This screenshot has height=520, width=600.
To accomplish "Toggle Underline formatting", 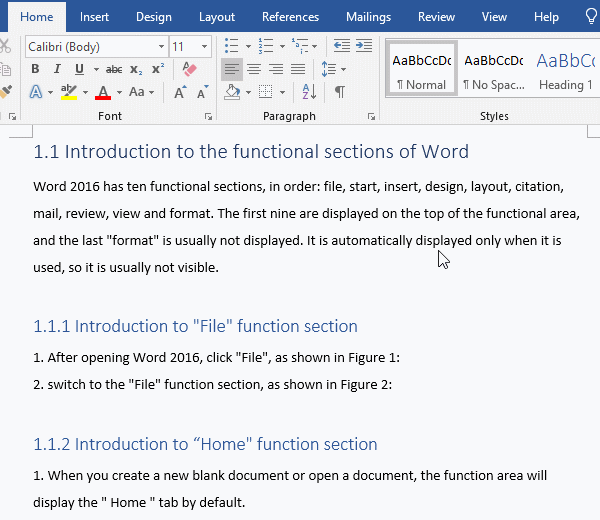I will coord(79,69).
